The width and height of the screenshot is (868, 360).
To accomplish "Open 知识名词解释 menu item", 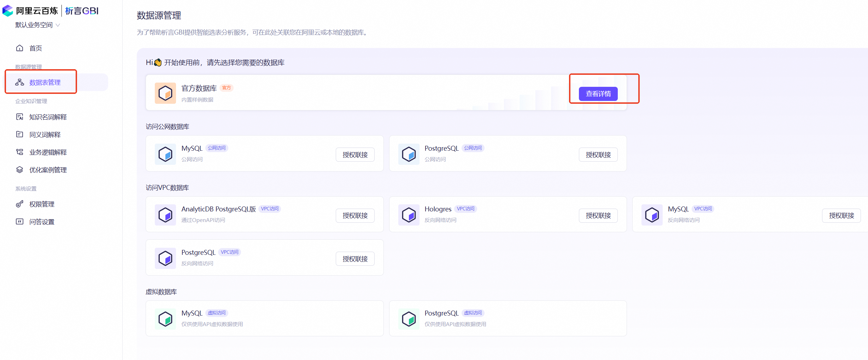I will [x=48, y=117].
